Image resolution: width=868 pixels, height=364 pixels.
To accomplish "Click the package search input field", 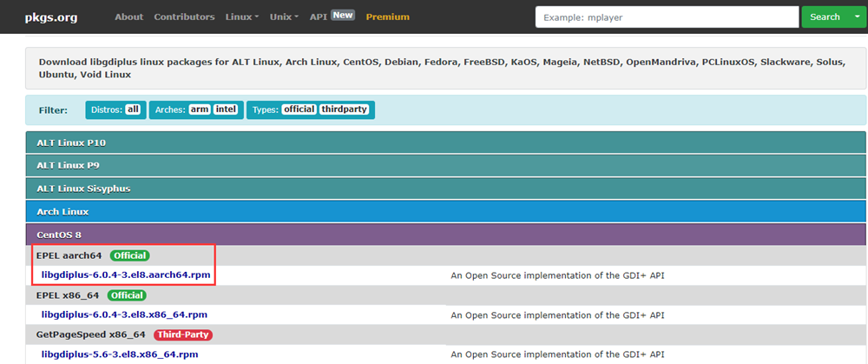I will (666, 17).
